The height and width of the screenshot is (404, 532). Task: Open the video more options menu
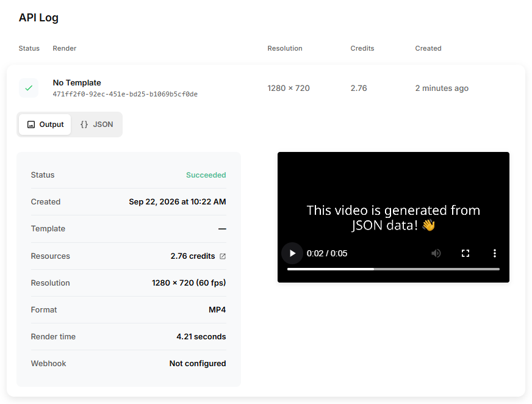[x=495, y=253]
